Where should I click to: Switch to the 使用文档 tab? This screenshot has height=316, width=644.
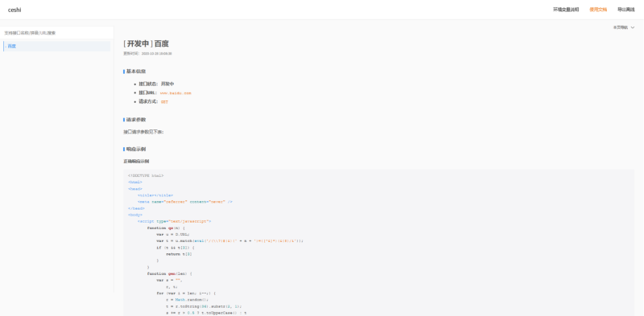598,10
